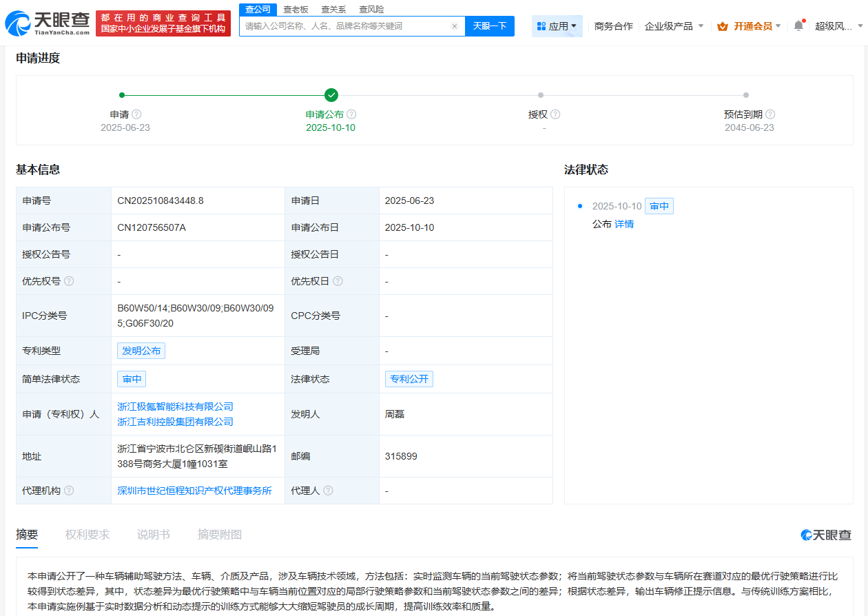Switch to the 查老板 search tab
This screenshot has height=616, width=868.
(x=296, y=10)
